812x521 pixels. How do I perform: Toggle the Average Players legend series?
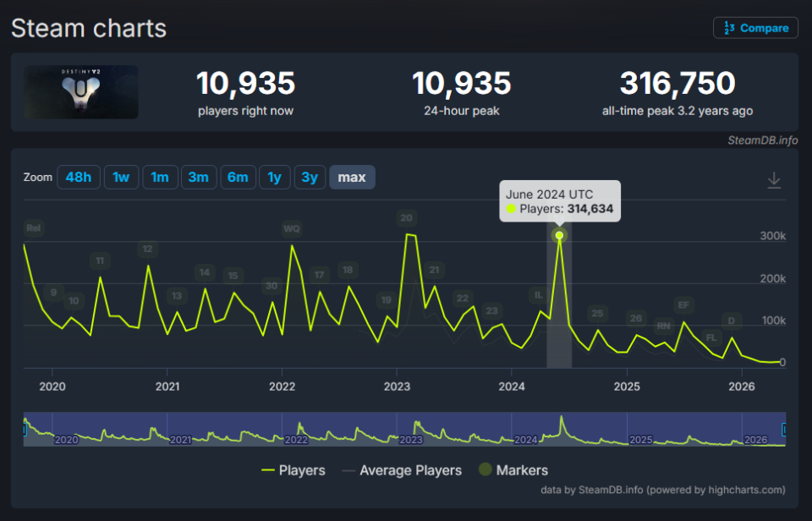point(402,470)
